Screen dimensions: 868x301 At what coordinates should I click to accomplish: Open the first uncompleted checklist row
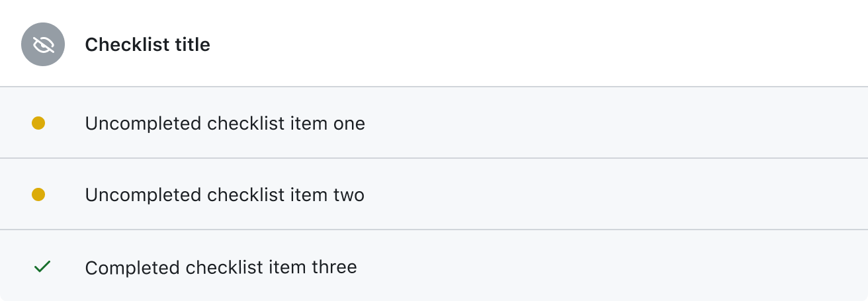(434, 122)
